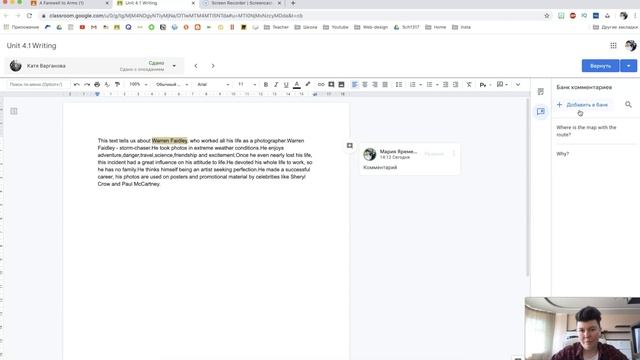
Task: Open line spacing options
Action: coord(399,84)
